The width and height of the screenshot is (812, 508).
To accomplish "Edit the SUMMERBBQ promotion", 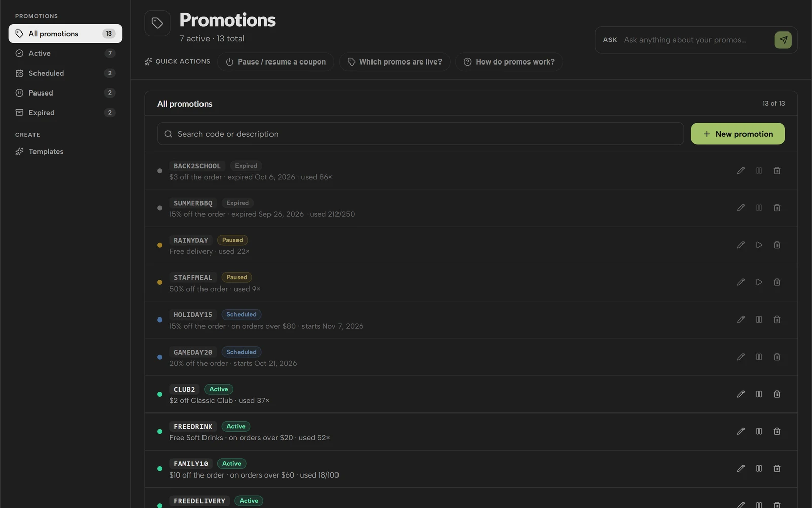I will [741, 208].
